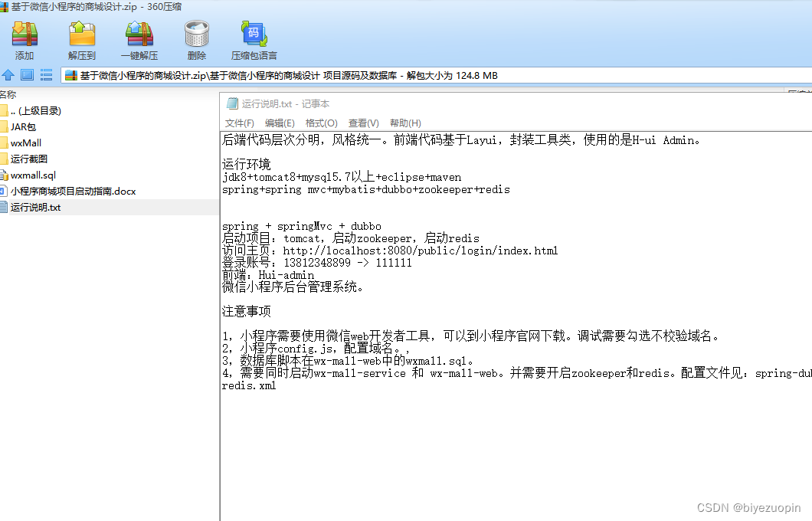Click the 360压缩 app icon in title bar
Image resolution: width=812 pixels, height=521 pixels.
click(4, 7)
